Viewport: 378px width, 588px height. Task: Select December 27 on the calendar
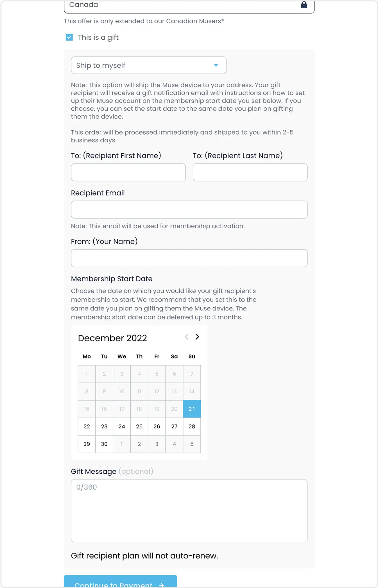tap(174, 426)
